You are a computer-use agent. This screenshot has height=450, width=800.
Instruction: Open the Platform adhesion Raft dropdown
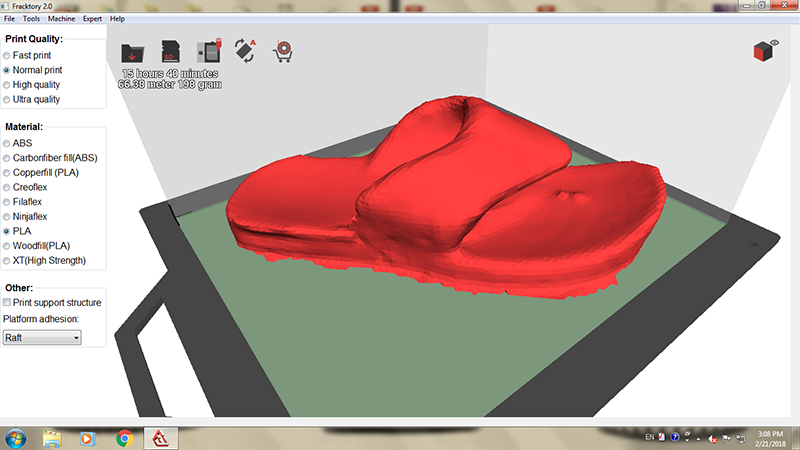click(42, 337)
